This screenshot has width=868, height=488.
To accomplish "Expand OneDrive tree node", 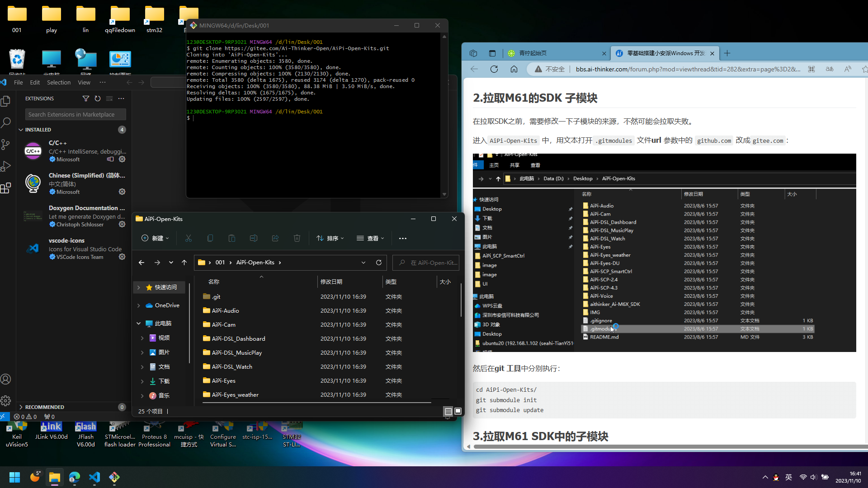I will point(139,305).
